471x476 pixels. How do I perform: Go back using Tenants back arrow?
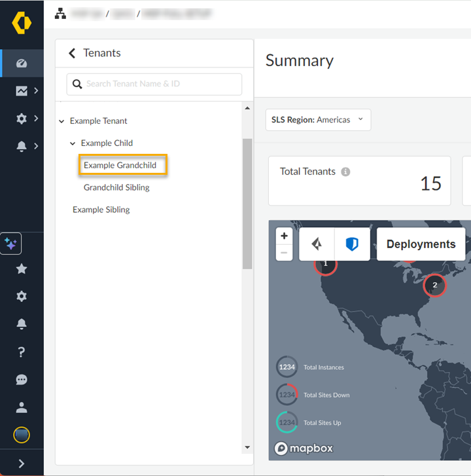coord(72,53)
